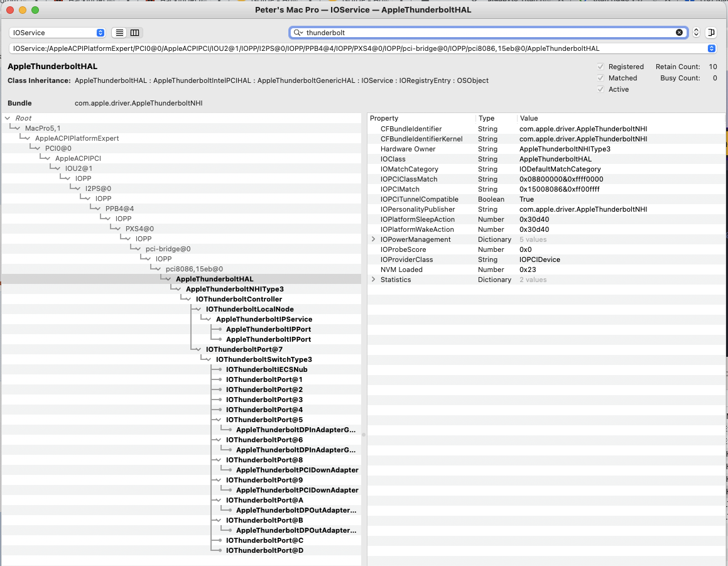Collapse AppleThunderboltIPService node
Image resolution: width=728 pixels, height=566 pixels.
(x=209, y=320)
